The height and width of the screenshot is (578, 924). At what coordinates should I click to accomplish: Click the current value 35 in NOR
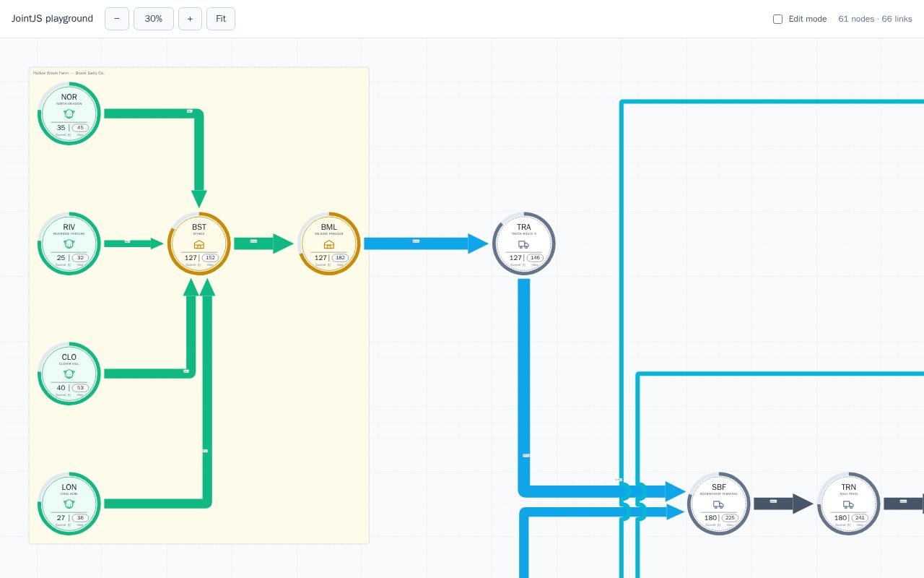pos(61,128)
